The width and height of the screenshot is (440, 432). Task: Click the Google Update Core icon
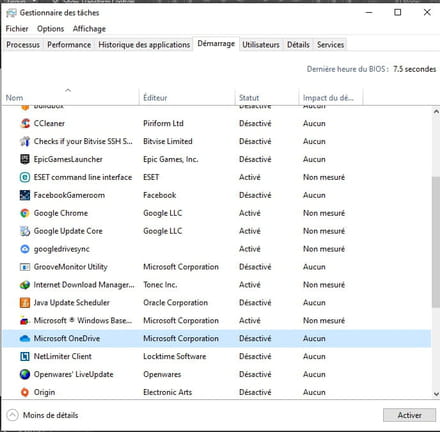pos(25,231)
